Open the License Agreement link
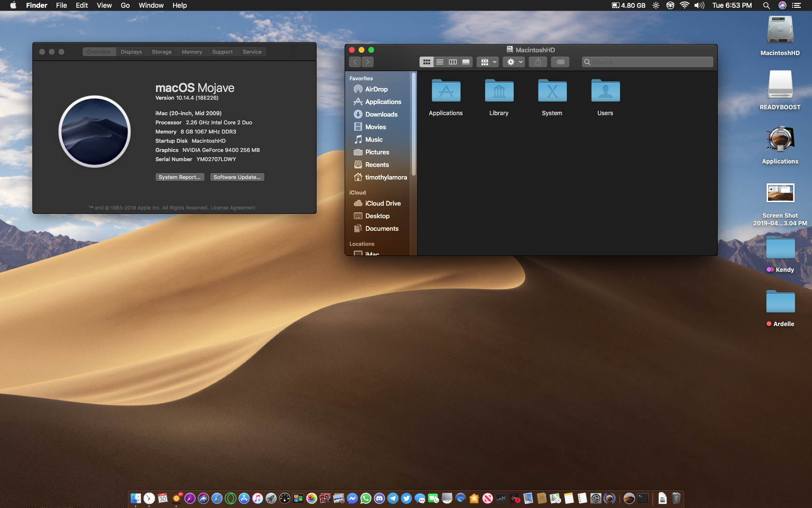 [x=233, y=208]
